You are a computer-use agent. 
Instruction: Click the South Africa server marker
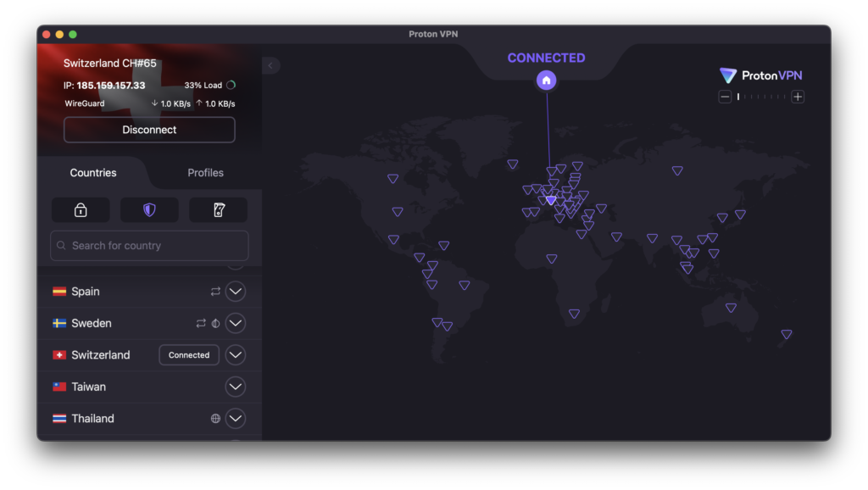tap(575, 314)
